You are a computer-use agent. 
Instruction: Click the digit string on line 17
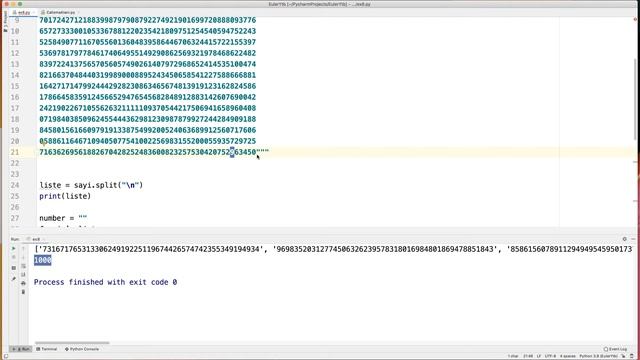(148, 108)
